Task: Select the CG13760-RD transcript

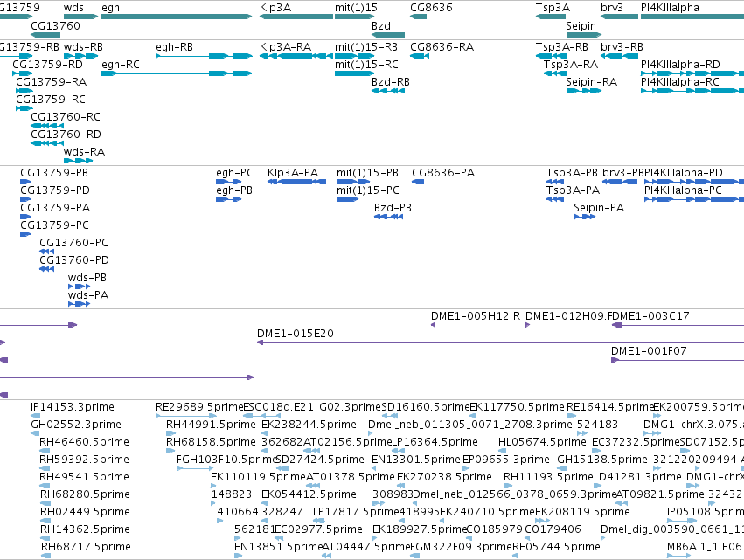Action: coord(47,143)
